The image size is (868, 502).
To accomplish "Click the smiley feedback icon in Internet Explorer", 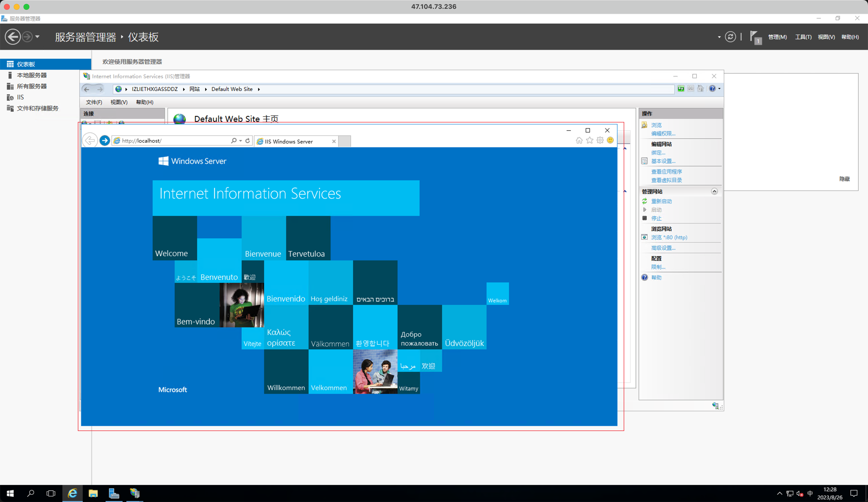I will (x=610, y=140).
